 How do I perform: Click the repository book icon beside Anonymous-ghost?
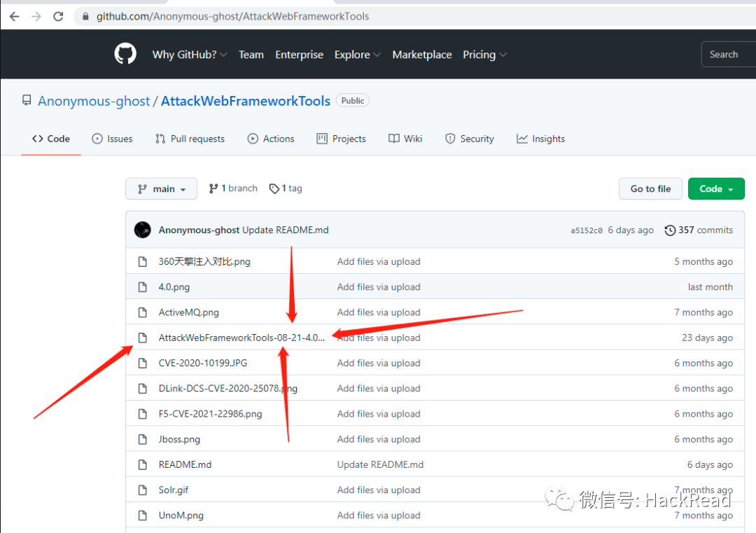pyautogui.click(x=27, y=100)
